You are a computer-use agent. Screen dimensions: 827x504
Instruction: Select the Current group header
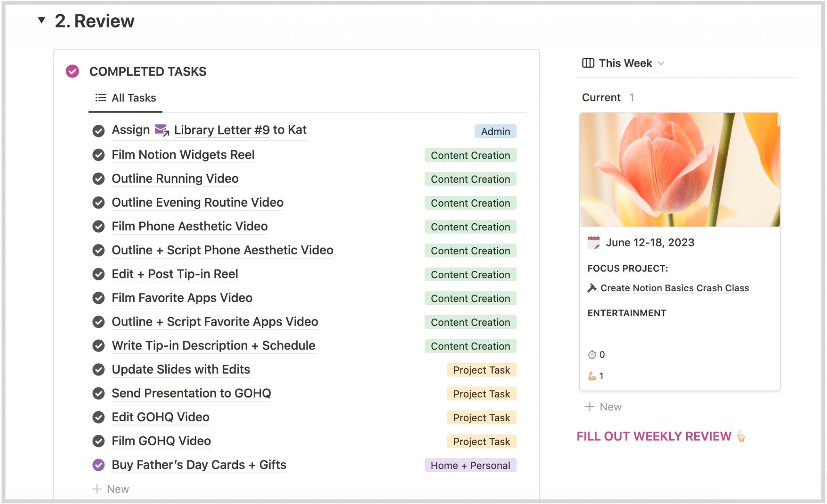pos(601,97)
